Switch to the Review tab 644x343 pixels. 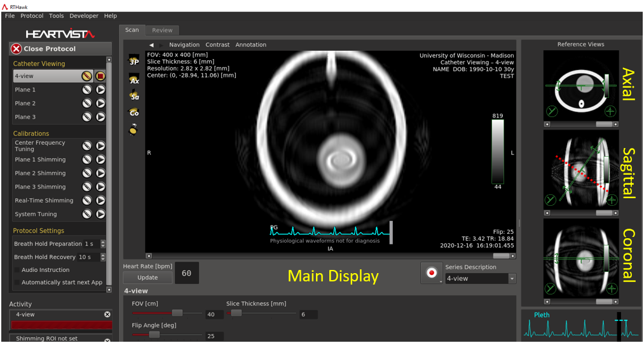coord(162,30)
